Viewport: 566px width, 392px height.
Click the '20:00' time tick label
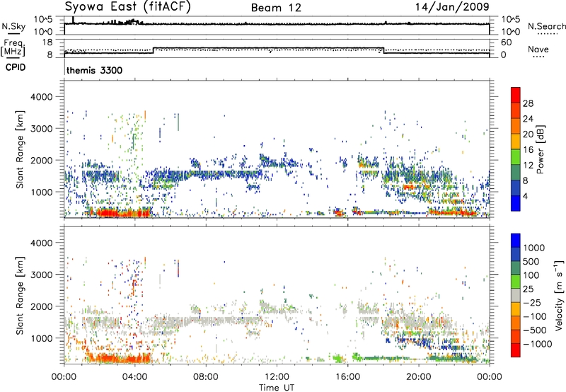[x=419, y=377]
